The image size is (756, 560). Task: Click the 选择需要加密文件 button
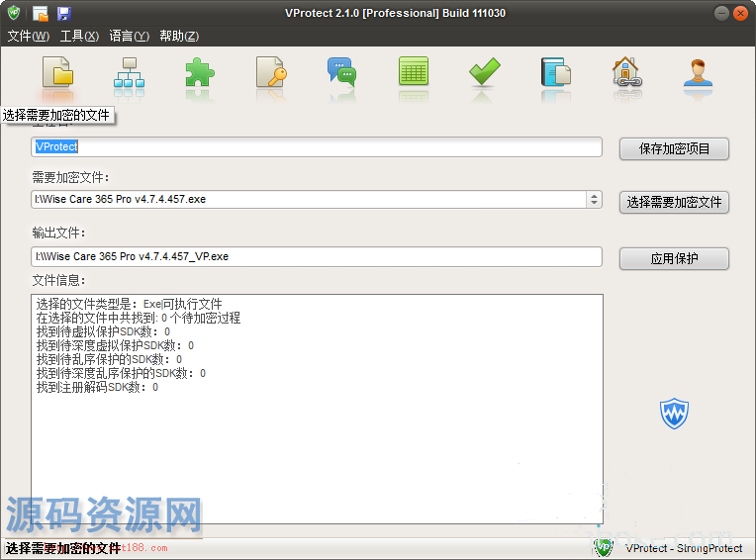674,203
